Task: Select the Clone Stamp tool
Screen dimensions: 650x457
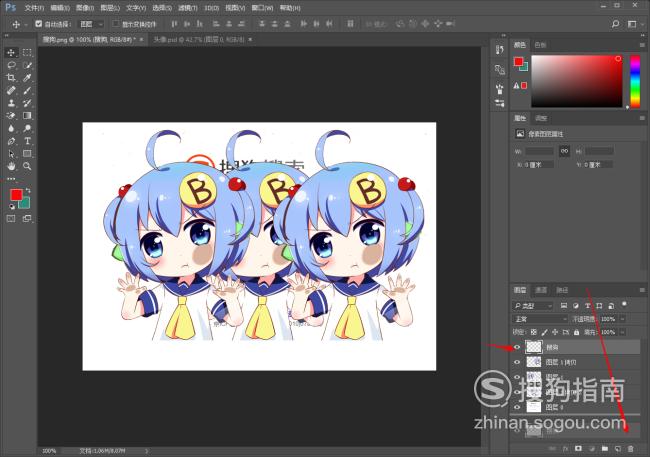Action: coord(11,103)
